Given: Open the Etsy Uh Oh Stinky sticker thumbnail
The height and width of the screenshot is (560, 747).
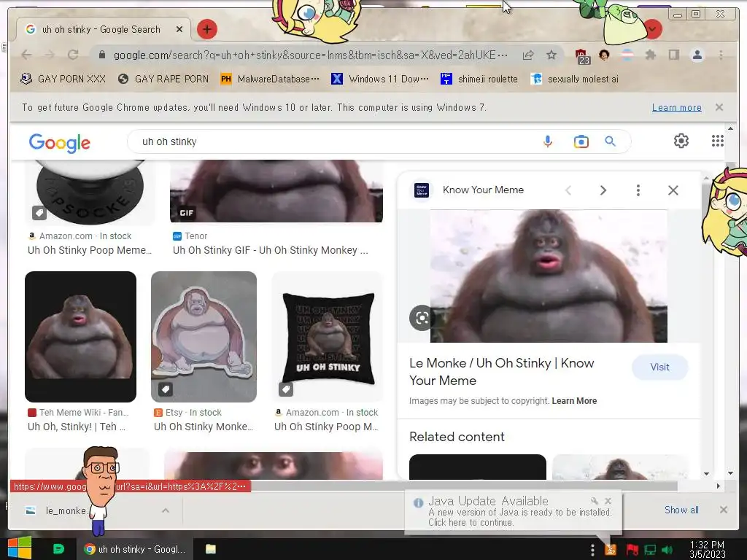Looking at the screenshot, I should [204, 337].
